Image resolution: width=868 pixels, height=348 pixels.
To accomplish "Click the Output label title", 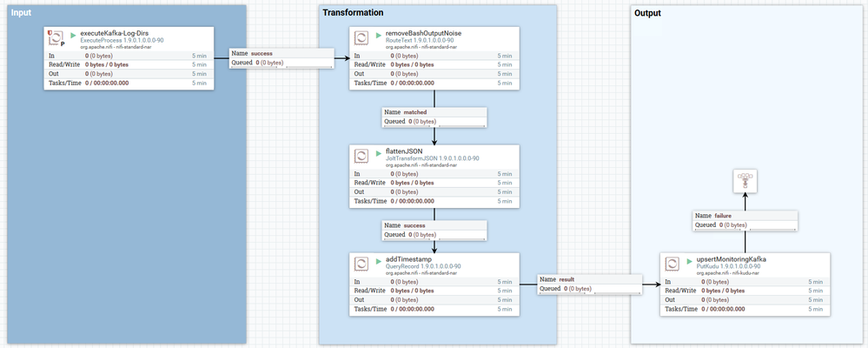I will pos(647,13).
